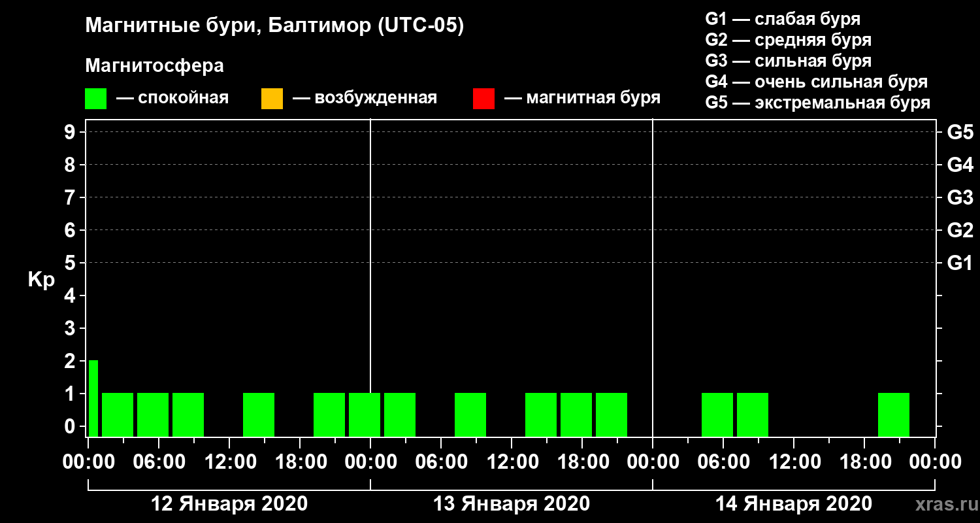Click the final '00:00' label at the right end
The height and width of the screenshot is (523, 980).
(x=935, y=462)
